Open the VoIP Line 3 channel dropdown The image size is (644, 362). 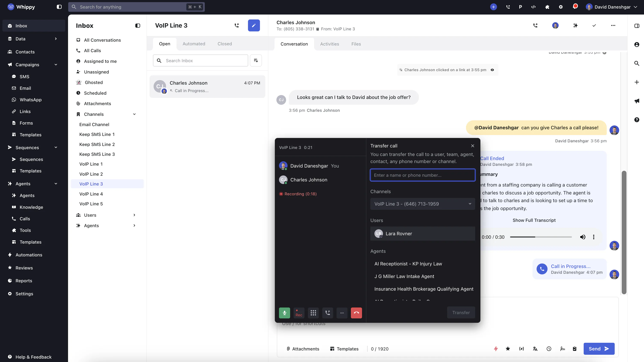[x=423, y=204]
